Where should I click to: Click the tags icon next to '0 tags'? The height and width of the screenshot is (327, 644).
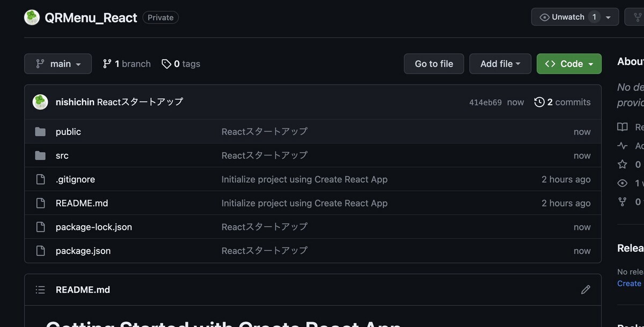pos(166,63)
